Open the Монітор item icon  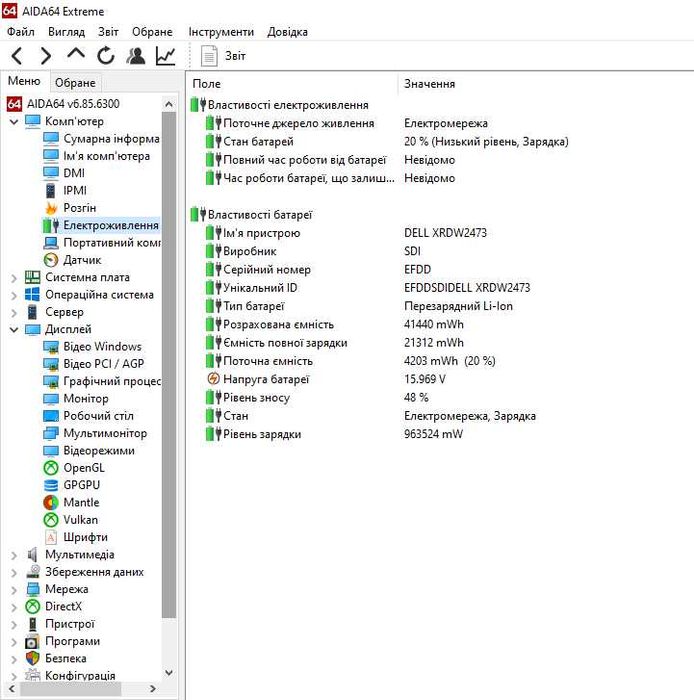click(51, 398)
